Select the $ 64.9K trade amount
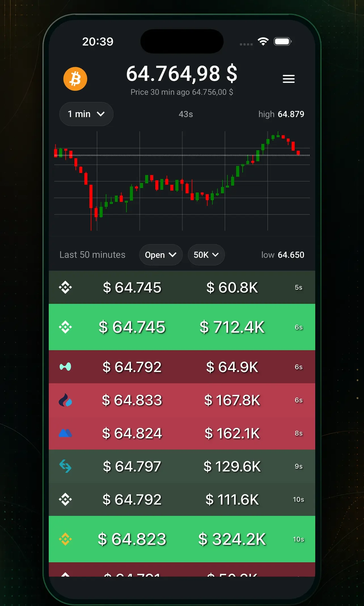The height and width of the screenshot is (606, 364). click(x=232, y=367)
